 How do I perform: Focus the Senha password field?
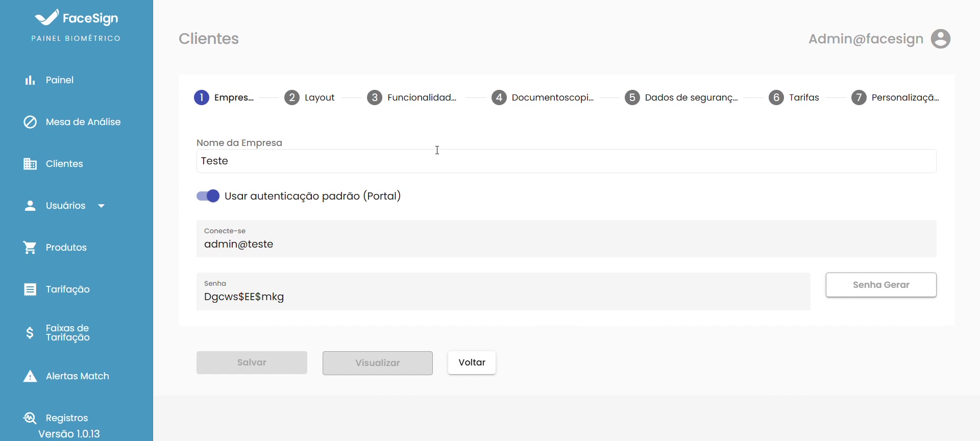coord(503,297)
